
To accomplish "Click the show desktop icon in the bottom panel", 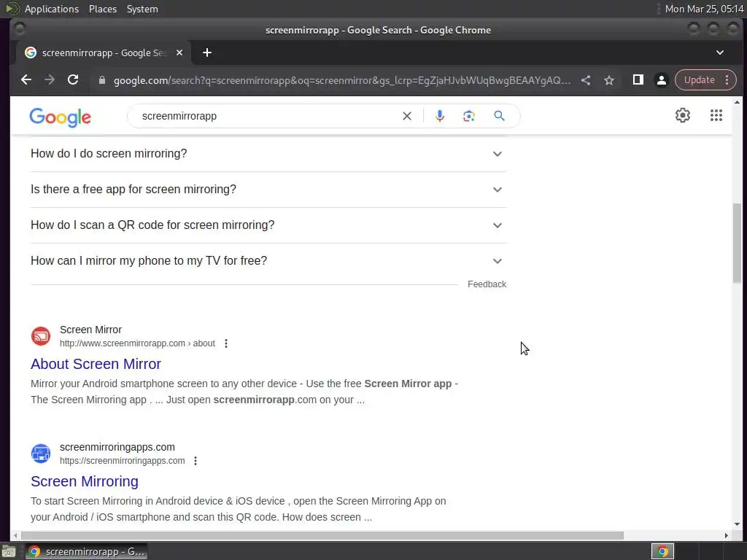I will (x=9, y=551).
